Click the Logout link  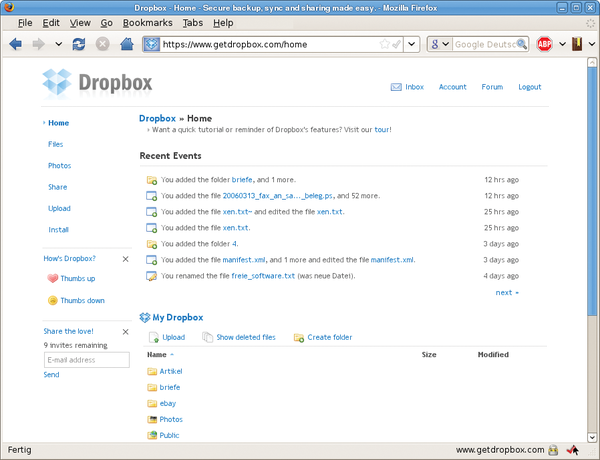pyautogui.click(x=530, y=87)
